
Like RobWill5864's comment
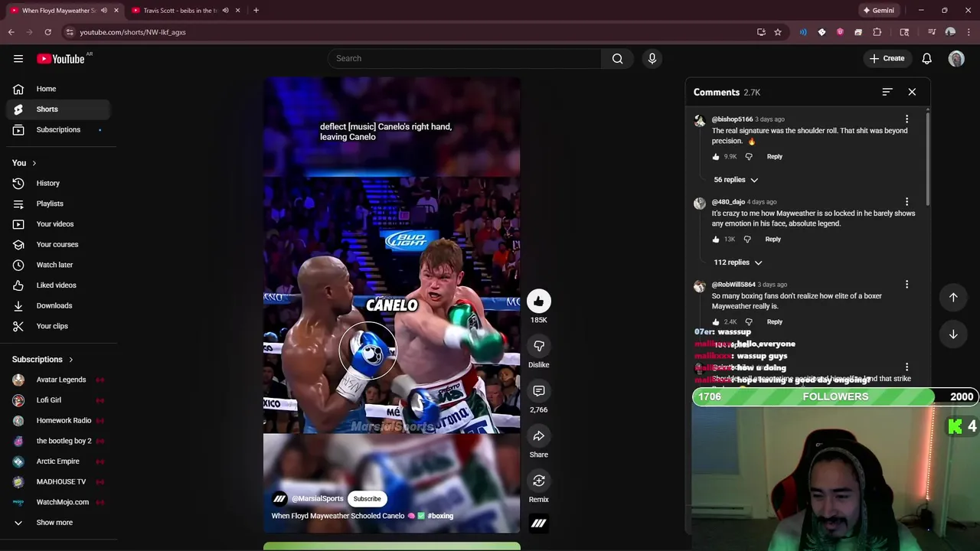[716, 321]
